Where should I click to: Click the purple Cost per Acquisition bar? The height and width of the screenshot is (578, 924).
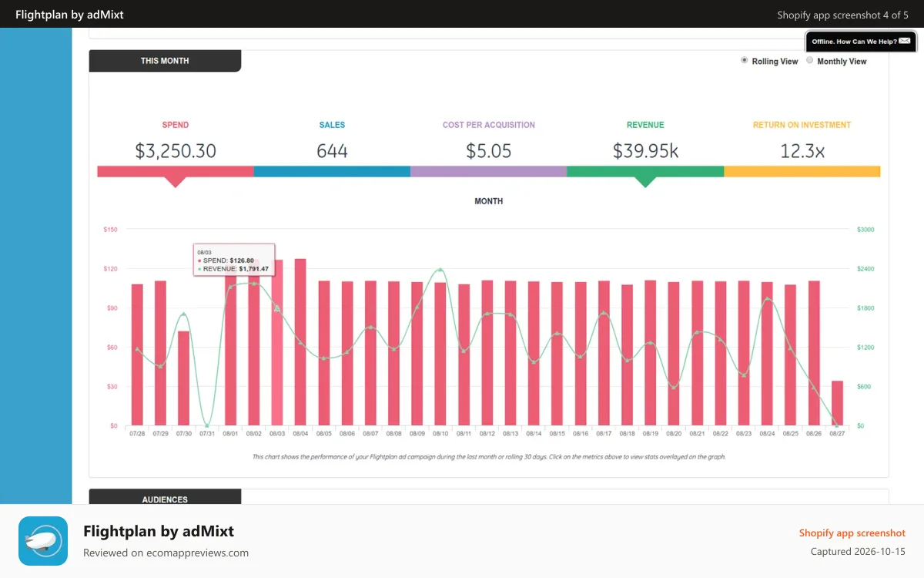point(489,171)
